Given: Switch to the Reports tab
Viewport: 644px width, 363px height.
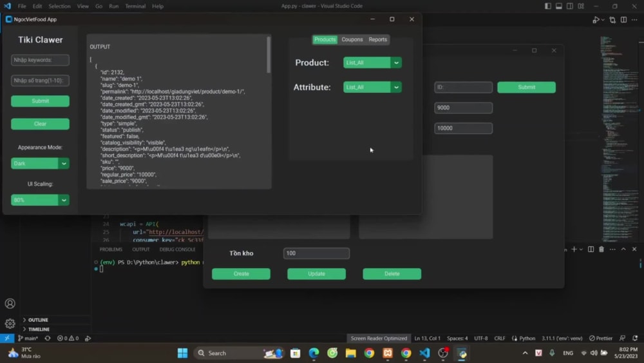Looking at the screenshot, I should [x=378, y=39].
